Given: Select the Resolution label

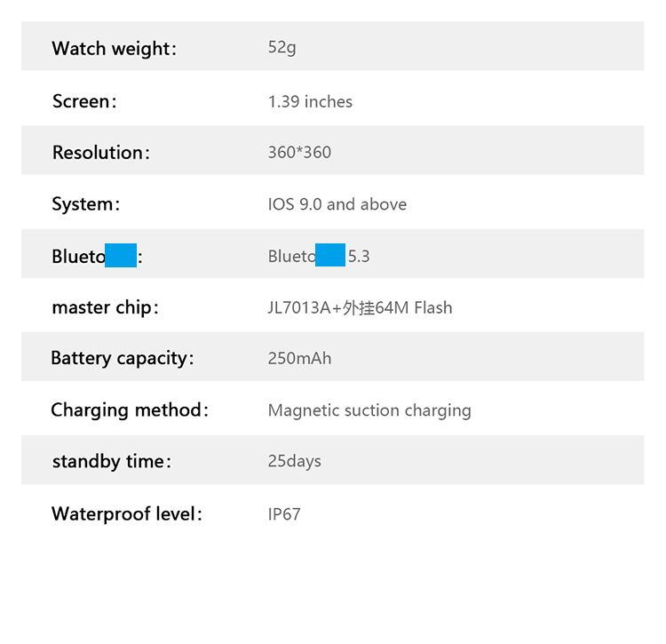Looking at the screenshot, I should pos(100,153).
